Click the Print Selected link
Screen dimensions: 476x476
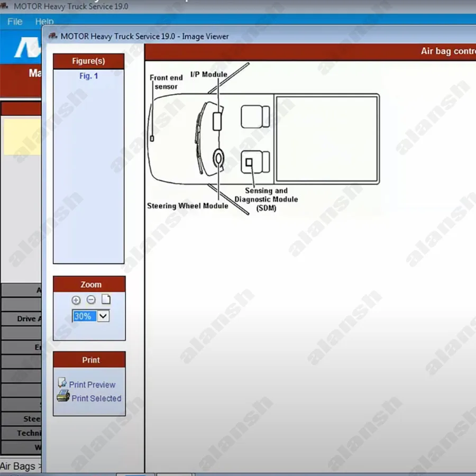pos(96,398)
